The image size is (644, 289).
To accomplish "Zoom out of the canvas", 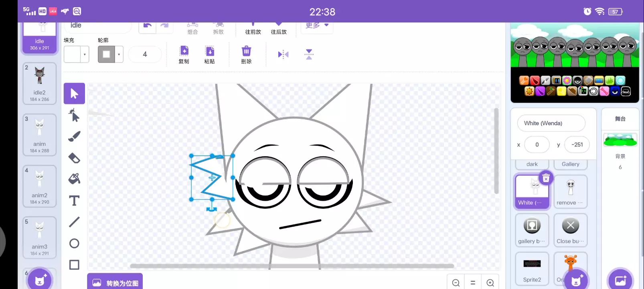I will (456, 283).
